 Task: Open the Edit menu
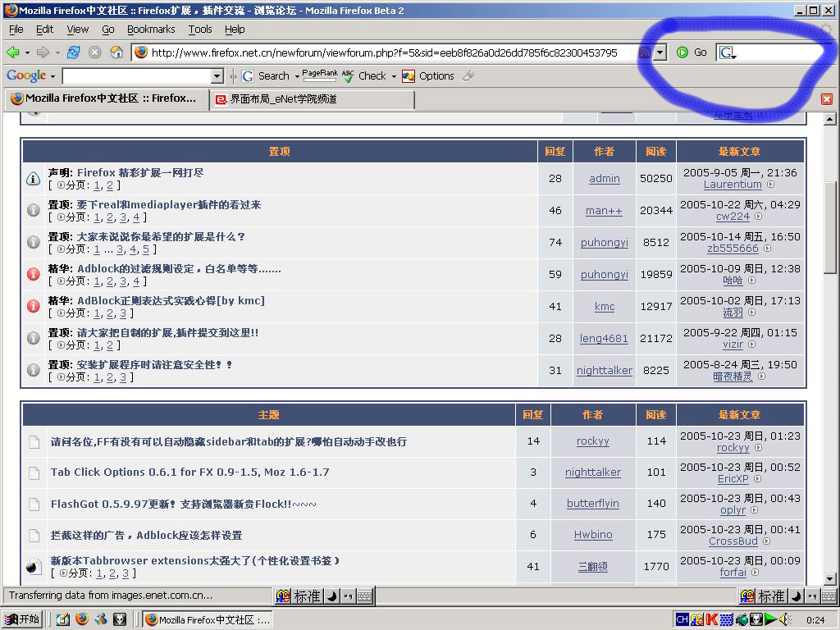44,30
